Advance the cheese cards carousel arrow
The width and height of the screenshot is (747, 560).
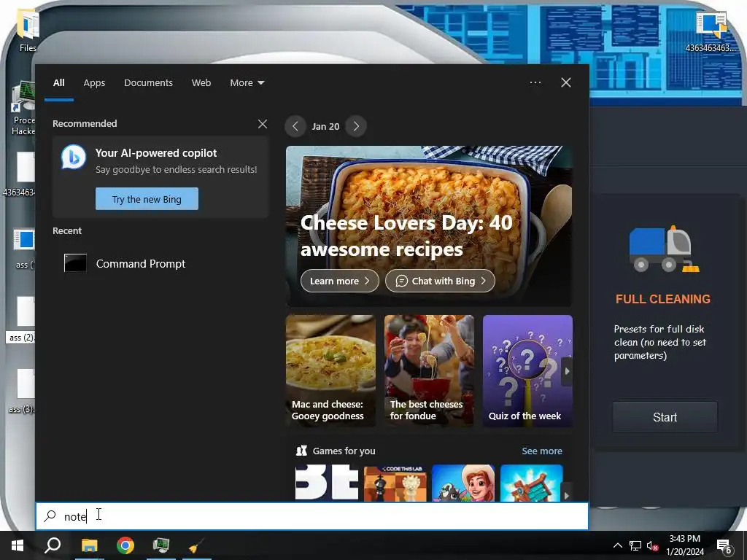(x=567, y=371)
